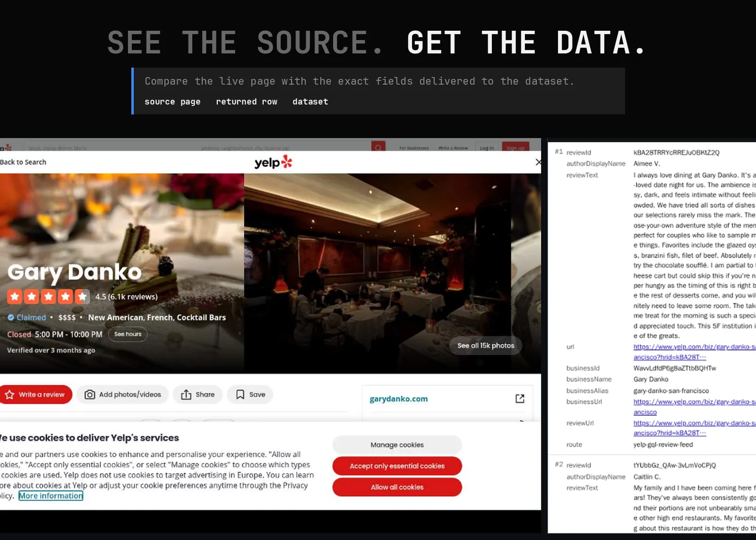Viewport: 756px width, 540px height.
Task: Save the Gary Danko business
Action: [250, 394]
